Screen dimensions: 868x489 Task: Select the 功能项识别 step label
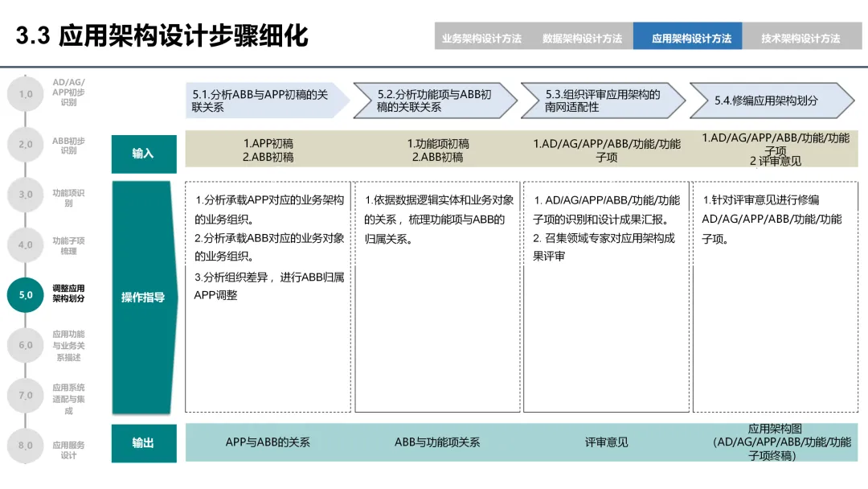(68, 198)
